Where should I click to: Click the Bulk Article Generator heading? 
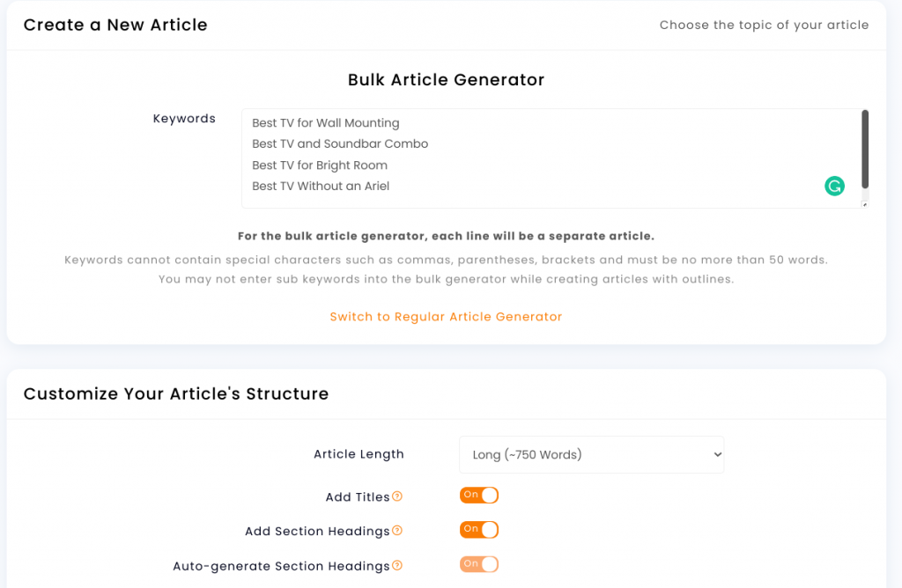point(446,80)
